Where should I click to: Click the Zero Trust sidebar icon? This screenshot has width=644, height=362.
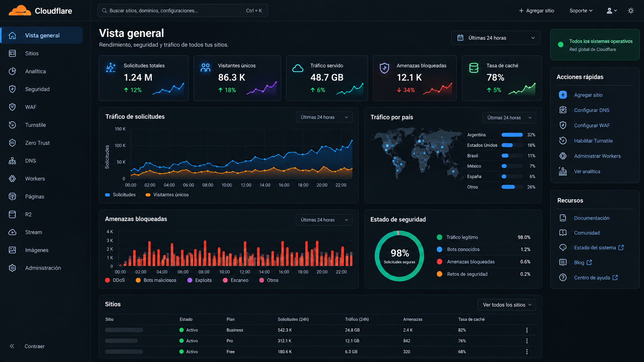pos(12,143)
